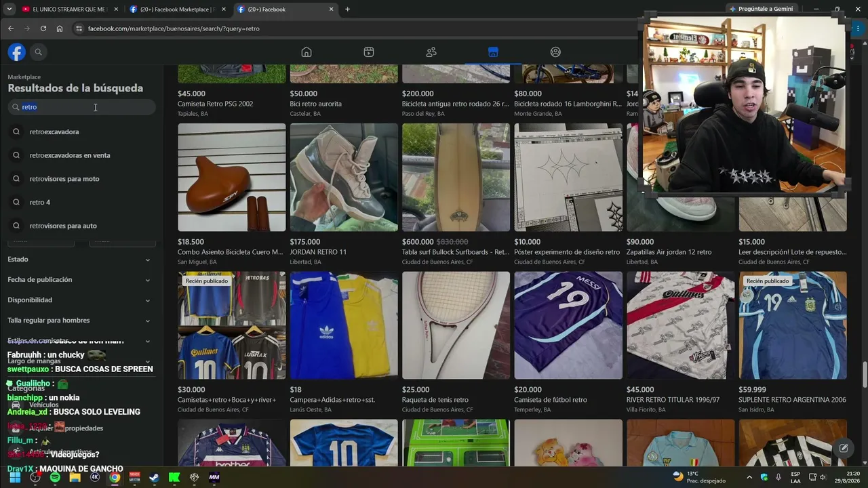Screen dimensions: 868x488
Task: Open the Friends icon in top navigation
Action: (431, 52)
